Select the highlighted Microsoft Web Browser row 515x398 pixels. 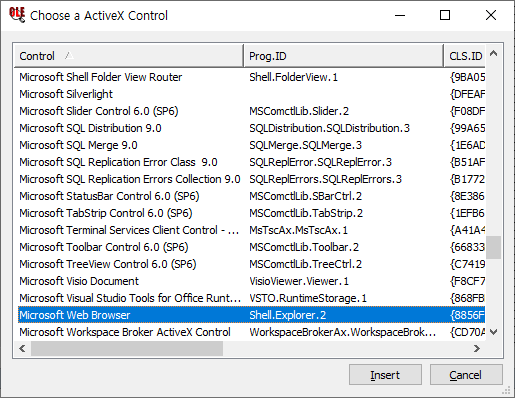coord(252,315)
